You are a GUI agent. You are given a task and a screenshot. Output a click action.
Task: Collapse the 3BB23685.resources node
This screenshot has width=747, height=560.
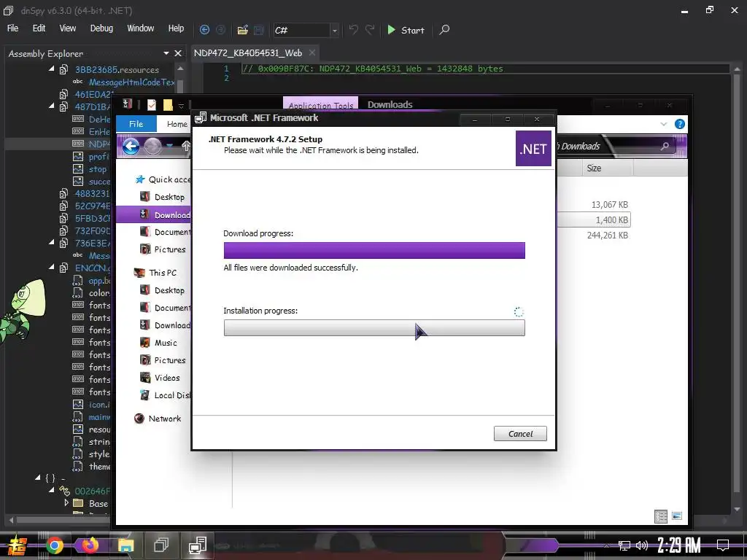coord(52,69)
